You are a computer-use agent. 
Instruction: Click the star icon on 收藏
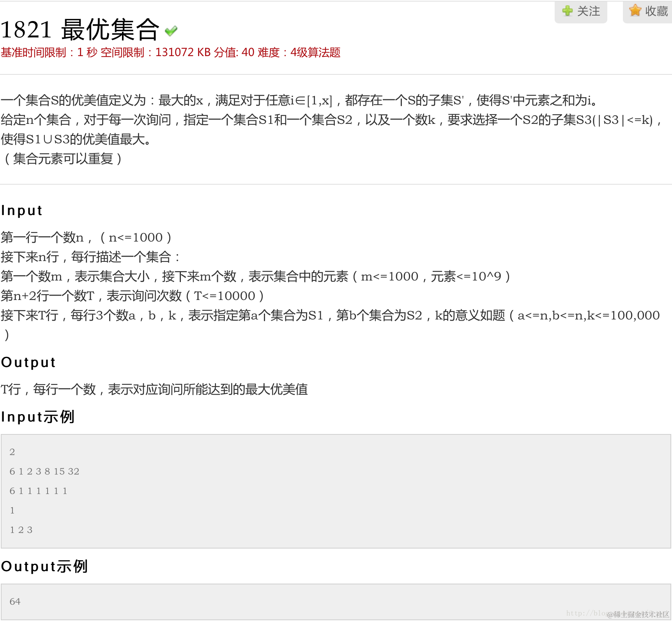tap(635, 11)
